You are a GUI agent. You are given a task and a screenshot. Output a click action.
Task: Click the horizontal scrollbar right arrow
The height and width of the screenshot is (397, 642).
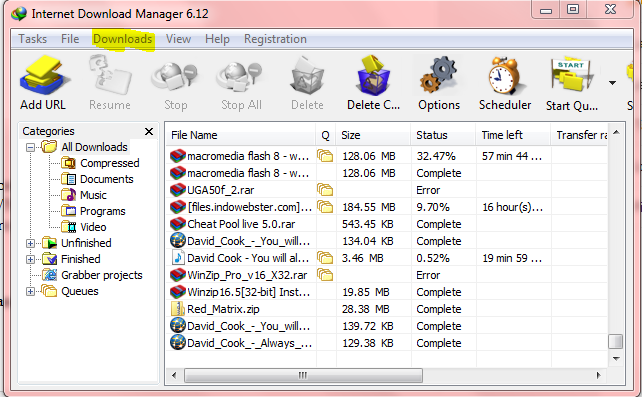click(598, 375)
